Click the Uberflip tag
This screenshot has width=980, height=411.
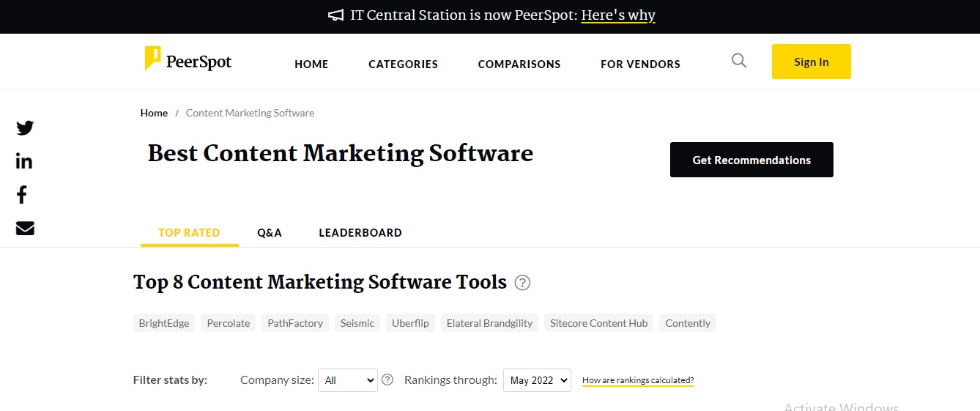click(x=410, y=323)
